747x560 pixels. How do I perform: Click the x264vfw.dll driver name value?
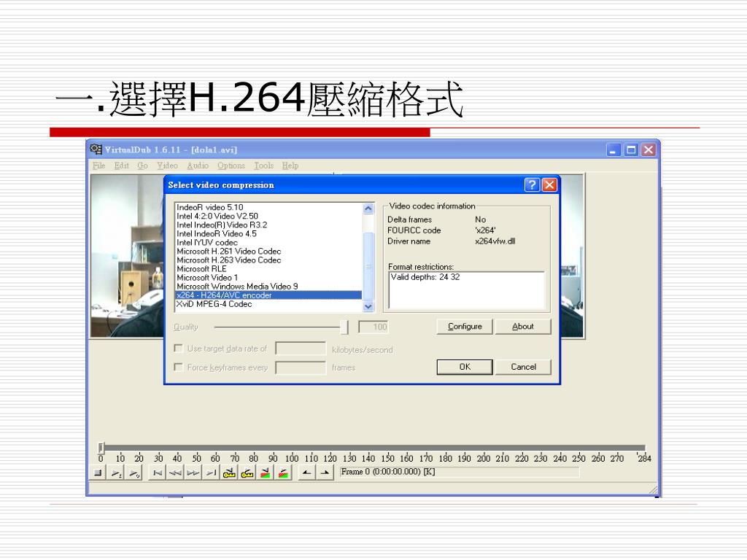click(495, 241)
